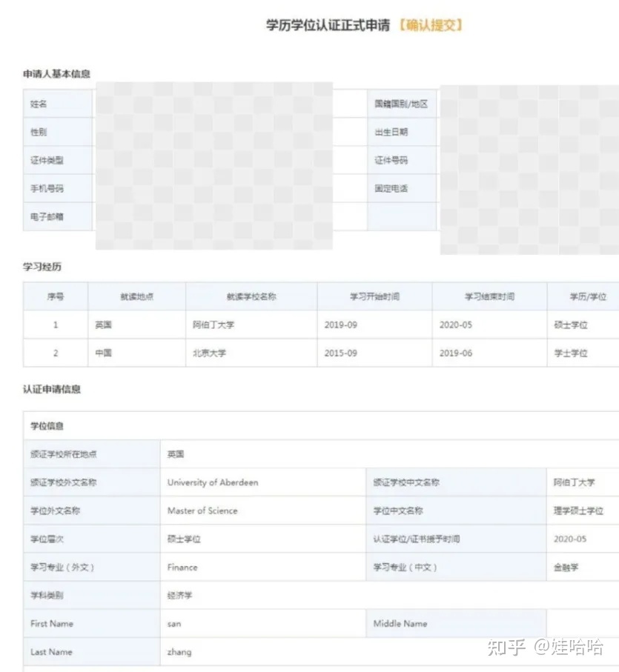This screenshot has height=672, width=619.
Task: Click the 英国 value for 颁证学校所在地点
Action: pos(176,454)
